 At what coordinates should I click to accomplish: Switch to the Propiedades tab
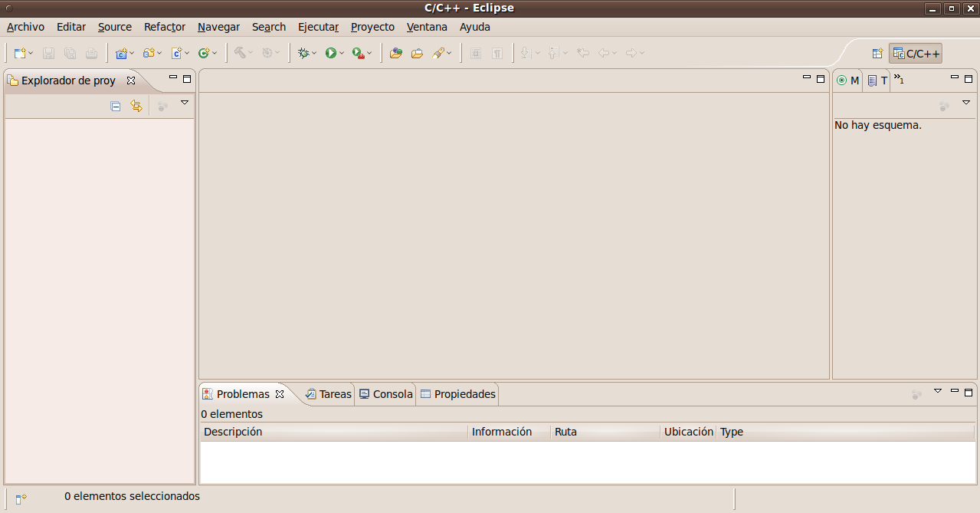[458, 394]
